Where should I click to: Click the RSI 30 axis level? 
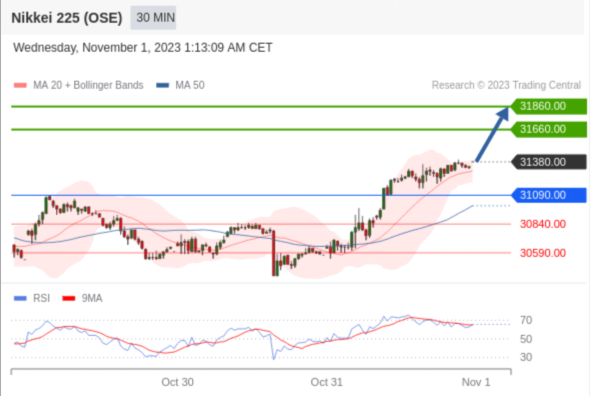526,357
